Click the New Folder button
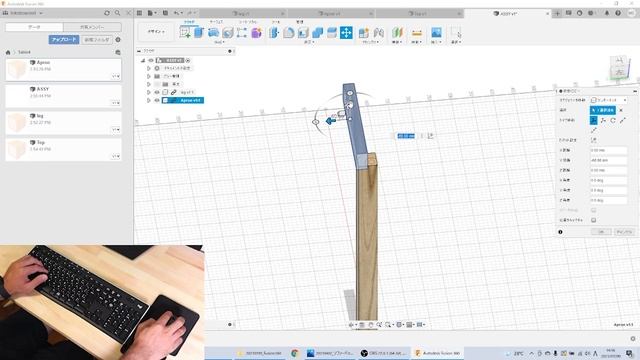This screenshot has width=640, height=360. 97,40
